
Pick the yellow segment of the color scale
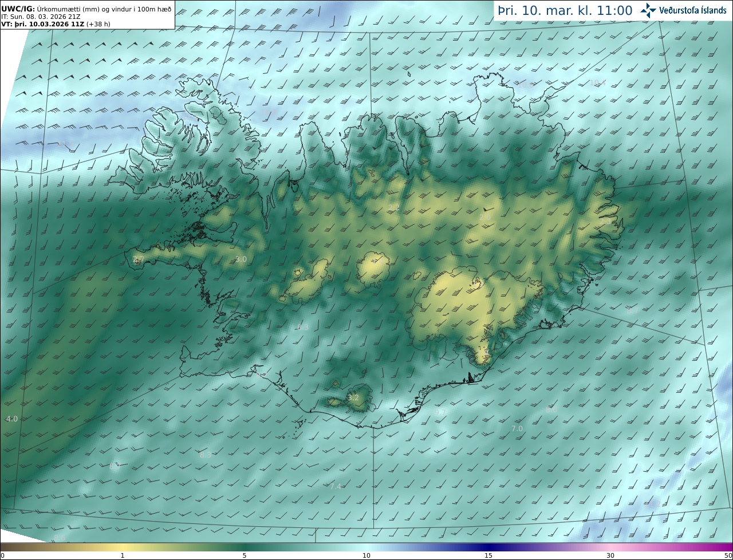(123, 547)
